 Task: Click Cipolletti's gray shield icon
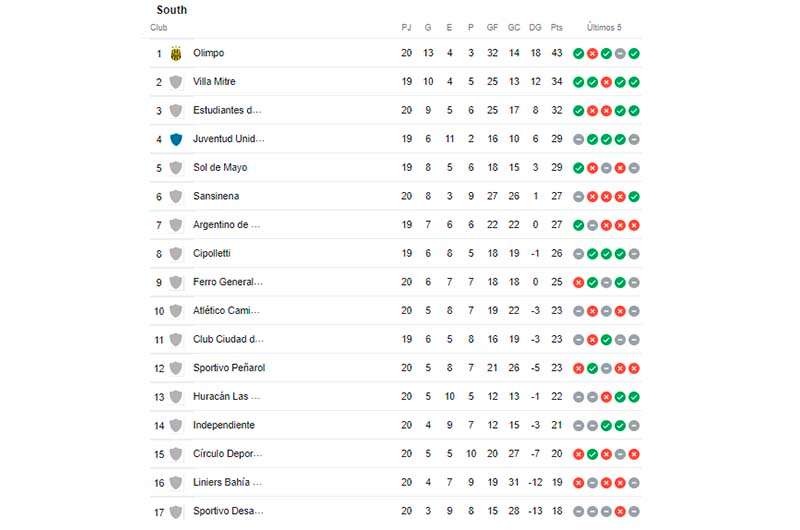[x=176, y=254]
